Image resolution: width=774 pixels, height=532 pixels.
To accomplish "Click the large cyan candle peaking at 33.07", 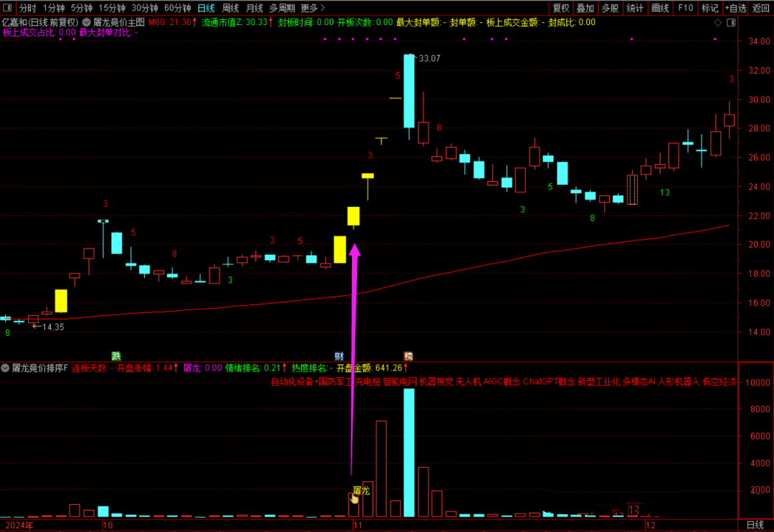I will (x=409, y=91).
